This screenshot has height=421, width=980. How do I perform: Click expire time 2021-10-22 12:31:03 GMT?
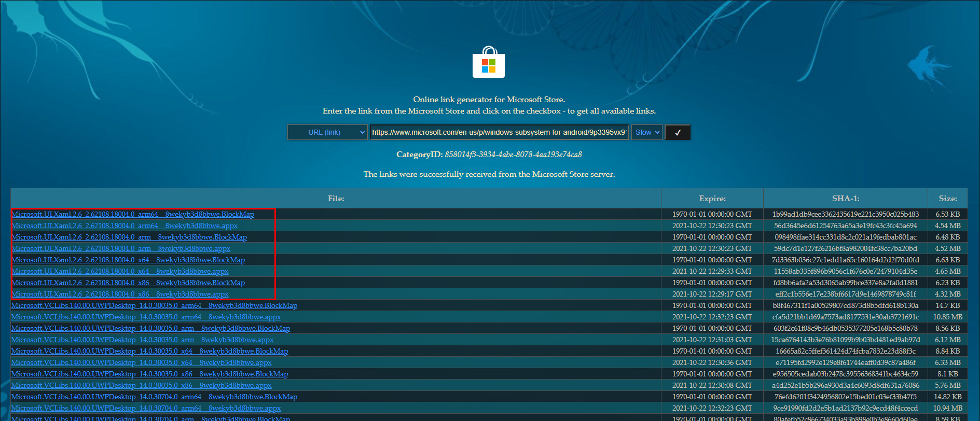(x=712, y=340)
